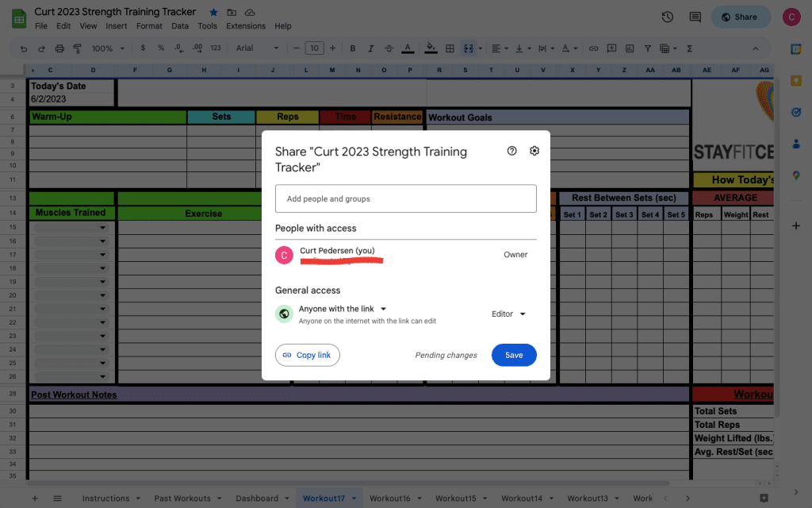Toggle bold formatting in toolbar

pyautogui.click(x=352, y=48)
